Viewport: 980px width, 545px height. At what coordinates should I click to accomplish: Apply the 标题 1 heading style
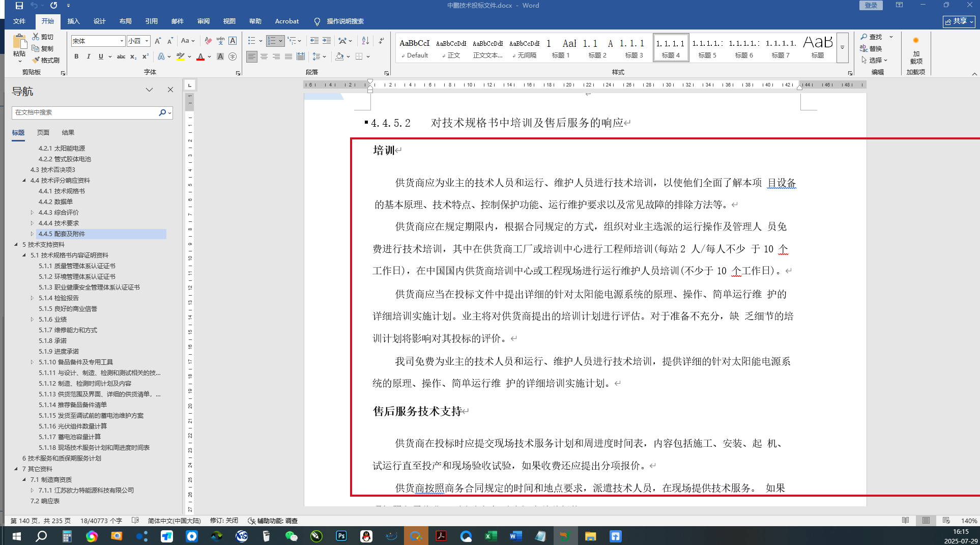tap(561, 48)
